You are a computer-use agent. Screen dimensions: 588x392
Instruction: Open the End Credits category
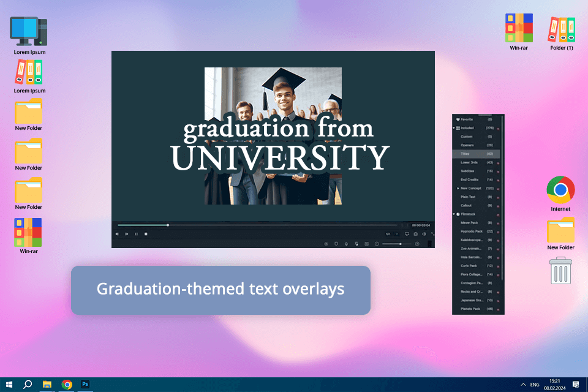(477, 179)
